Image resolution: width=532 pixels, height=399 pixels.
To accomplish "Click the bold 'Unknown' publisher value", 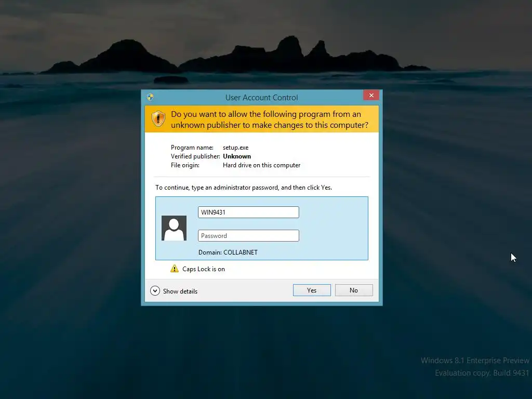I will (x=237, y=156).
